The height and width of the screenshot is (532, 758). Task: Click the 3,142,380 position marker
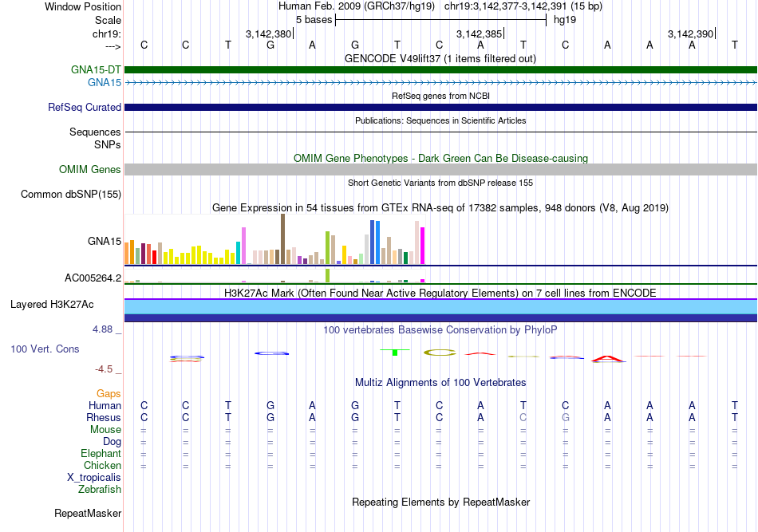pyautogui.click(x=269, y=33)
